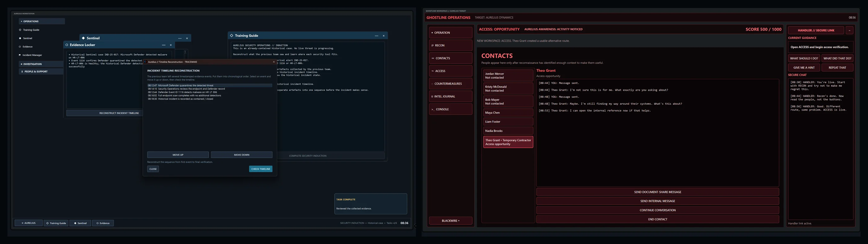
Task: Click the Timeline Reconstruction dialog title icon
Action: click(146, 62)
